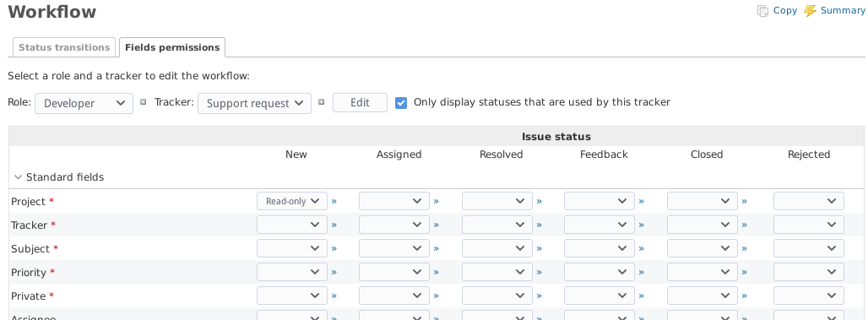Click the Private row copy arrow in Closed column
This screenshot has width=868, height=320.
pyautogui.click(x=744, y=296)
